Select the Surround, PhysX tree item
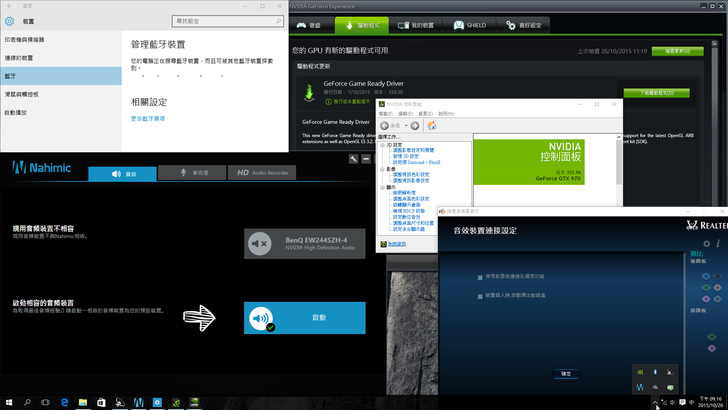The image size is (728, 410). pos(416,163)
